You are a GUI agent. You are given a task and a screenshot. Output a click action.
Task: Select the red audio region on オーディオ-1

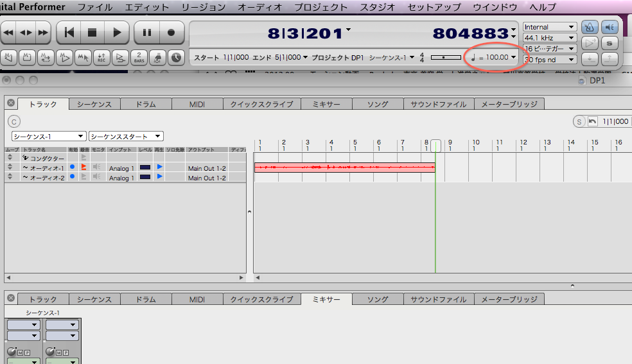coord(345,167)
